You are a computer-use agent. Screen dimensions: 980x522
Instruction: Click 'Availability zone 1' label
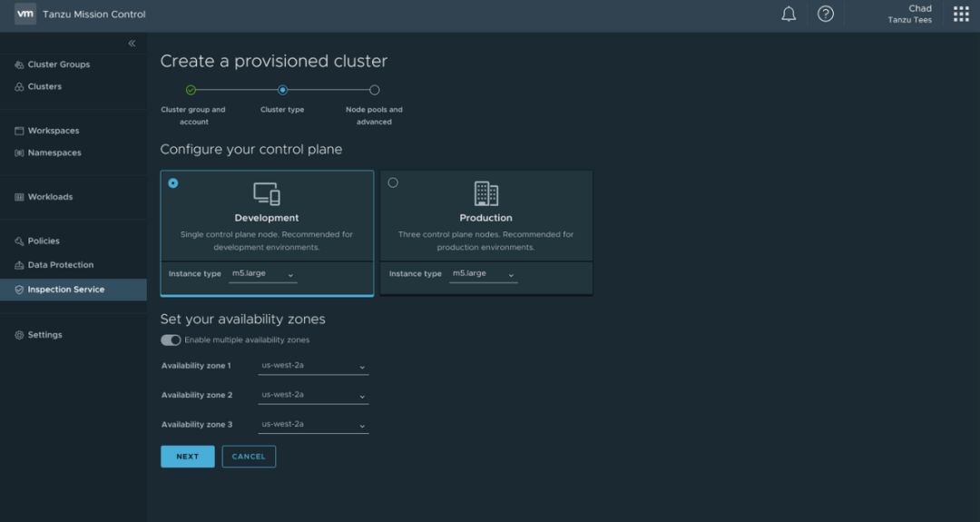pos(196,366)
